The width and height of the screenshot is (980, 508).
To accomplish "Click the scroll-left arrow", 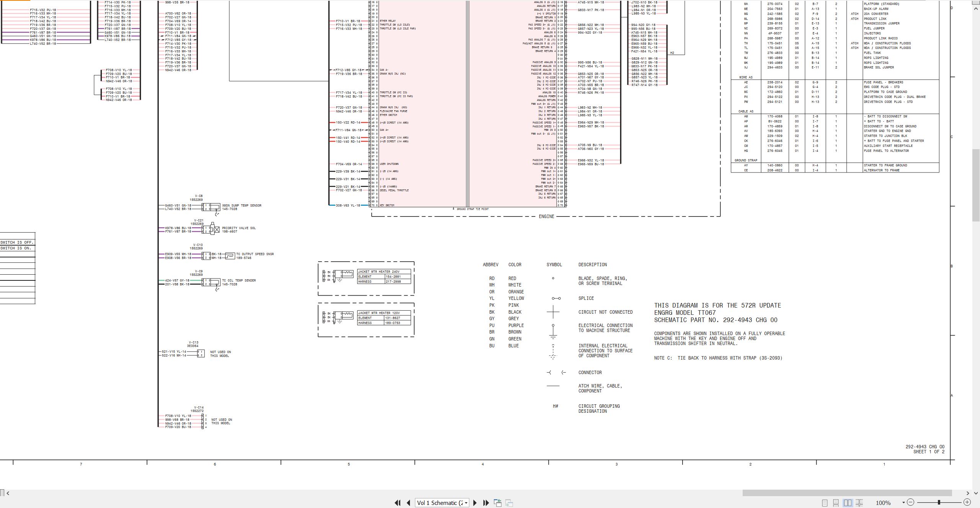I will pos(8,493).
